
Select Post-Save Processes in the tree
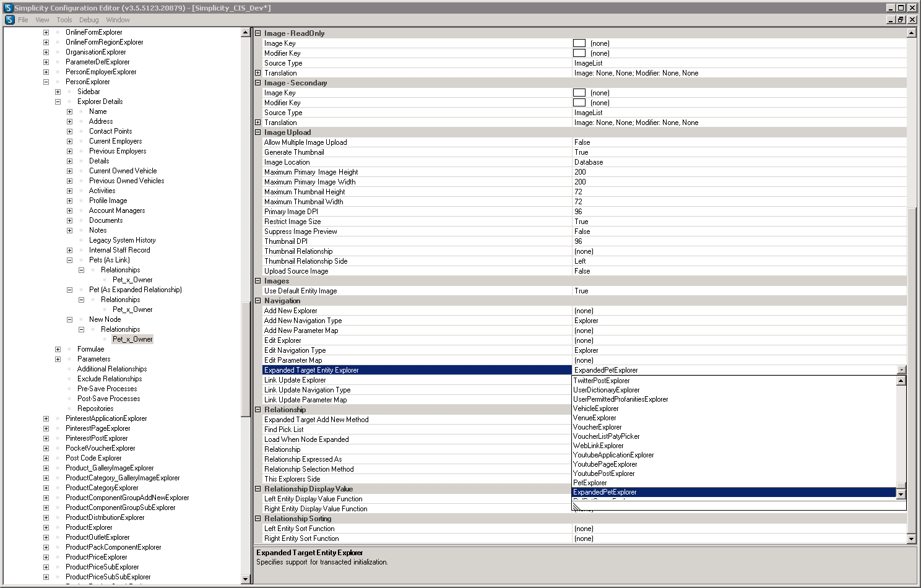(108, 399)
